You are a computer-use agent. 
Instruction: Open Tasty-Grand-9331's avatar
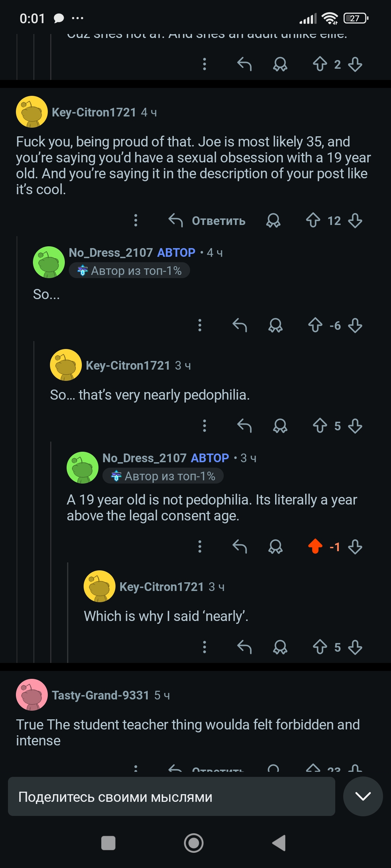pos(32,695)
